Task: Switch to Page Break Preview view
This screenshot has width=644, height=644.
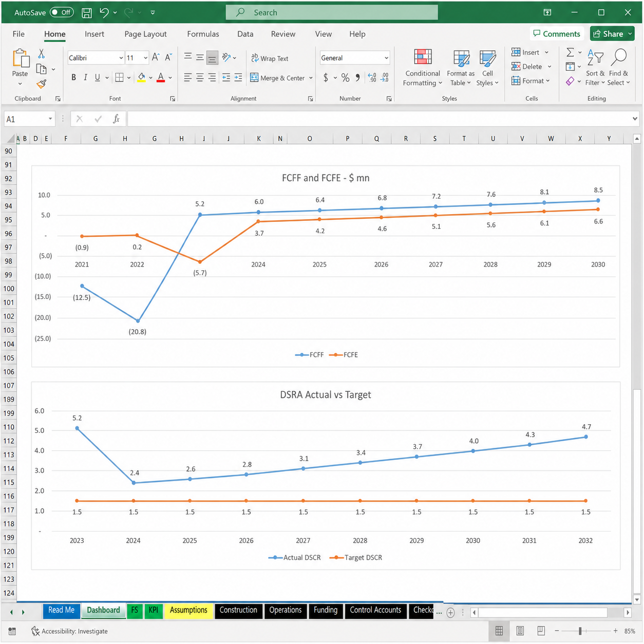Action: [541, 631]
